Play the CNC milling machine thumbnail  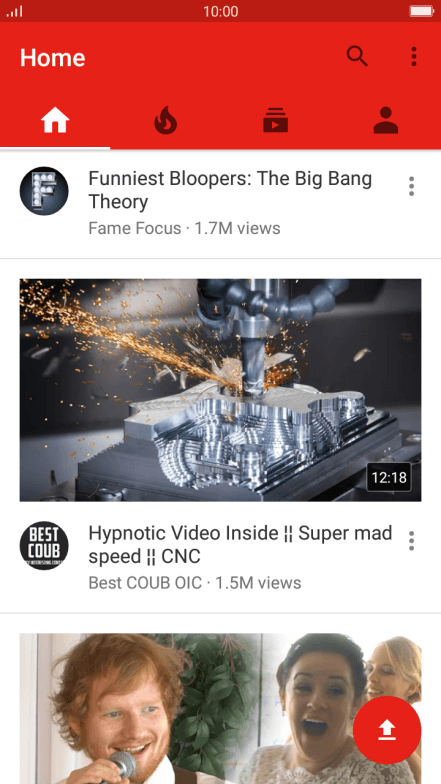(220, 390)
